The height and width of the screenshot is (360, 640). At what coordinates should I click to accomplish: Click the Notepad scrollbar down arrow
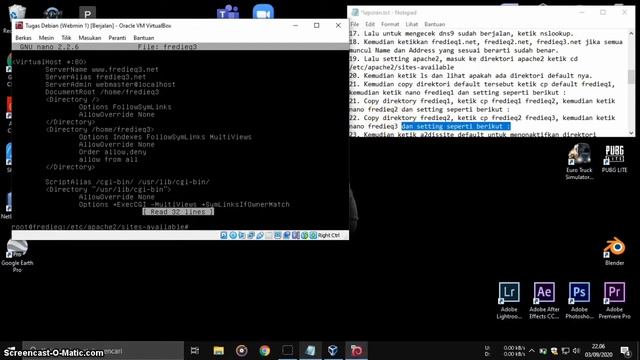[631, 133]
